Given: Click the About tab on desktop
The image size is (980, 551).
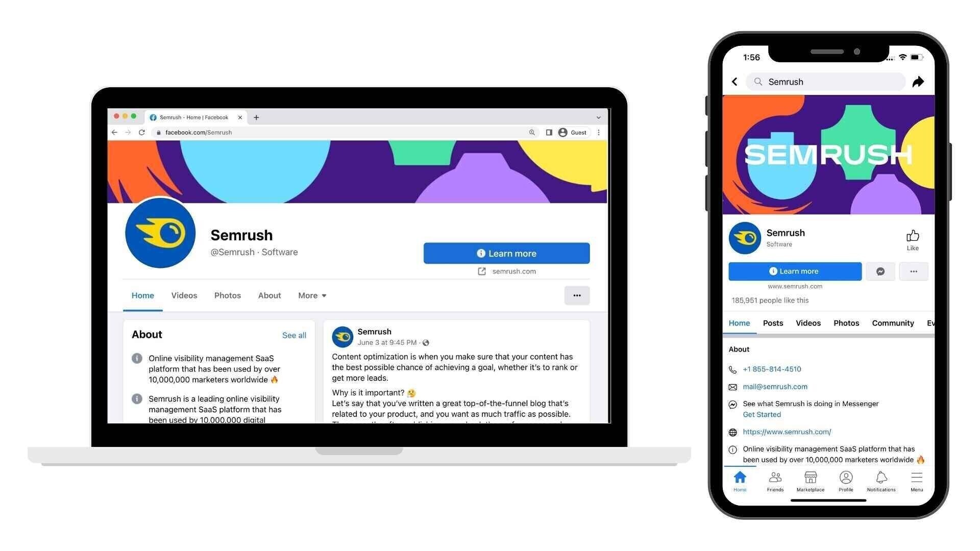Looking at the screenshot, I should (269, 295).
